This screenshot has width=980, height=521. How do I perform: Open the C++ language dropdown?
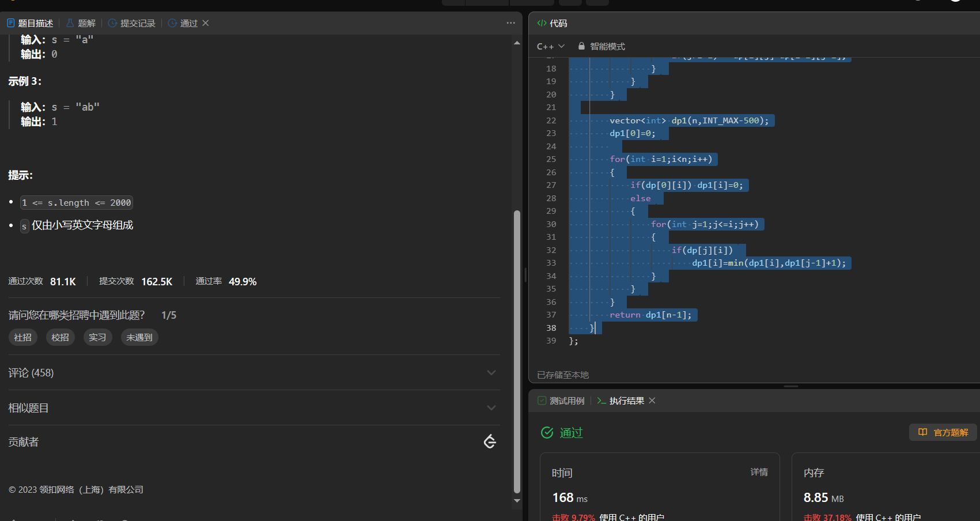point(551,46)
